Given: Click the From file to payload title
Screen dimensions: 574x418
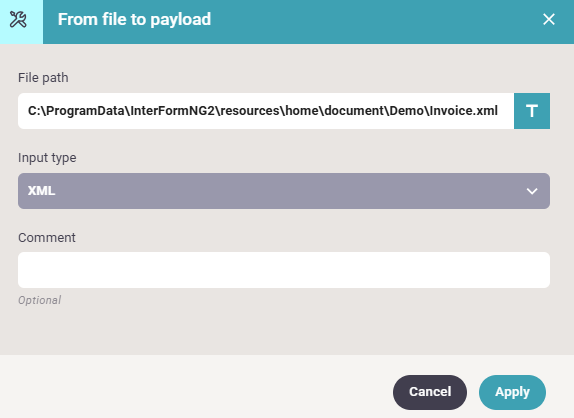Looking at the screenshot, I should 134,19.
